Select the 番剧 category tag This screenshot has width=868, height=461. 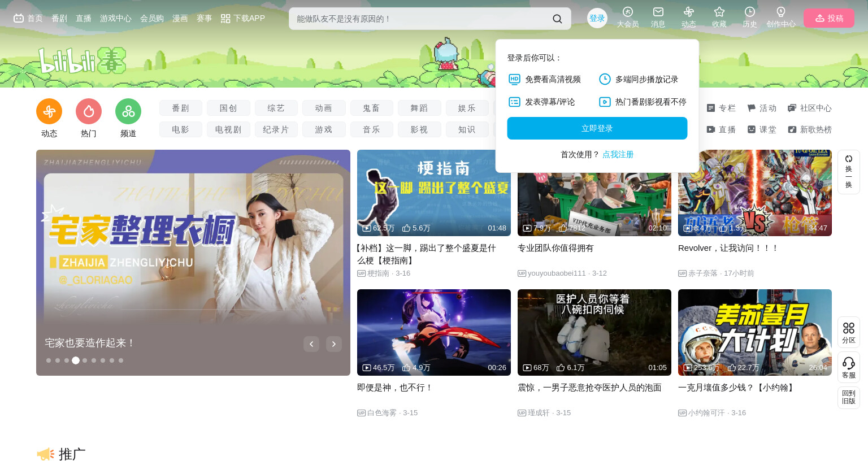click(x=181, y=108)
